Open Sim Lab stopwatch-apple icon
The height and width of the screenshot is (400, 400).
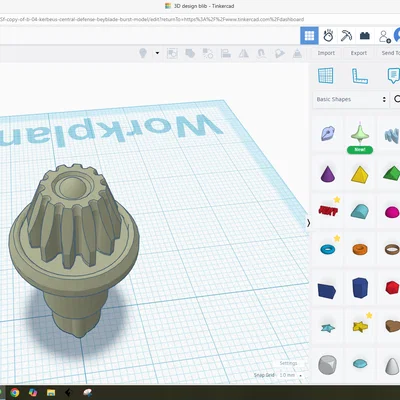328,35
